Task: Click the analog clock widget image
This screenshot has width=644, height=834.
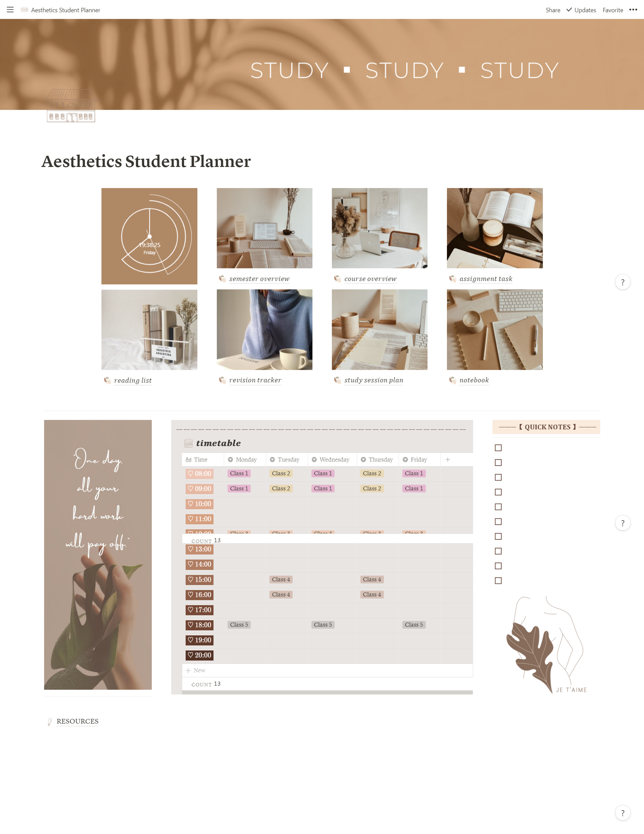Action: [x=149, y=236]
